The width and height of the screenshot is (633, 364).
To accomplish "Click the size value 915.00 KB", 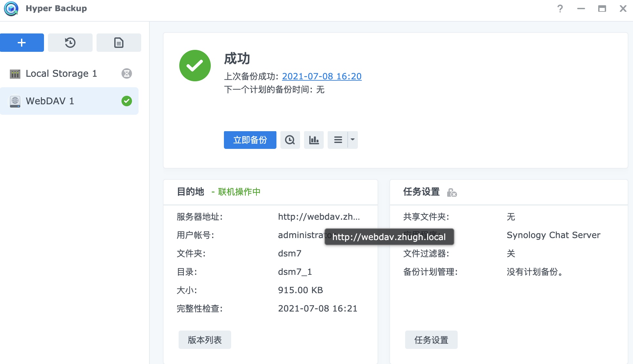I will pyautogui.click(x=300, y=290).
